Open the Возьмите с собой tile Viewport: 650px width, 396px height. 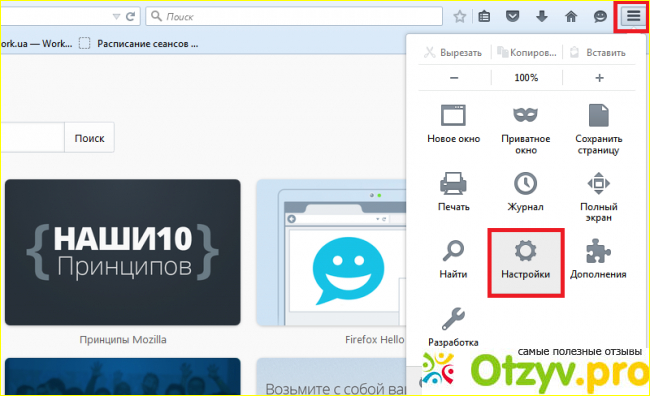click(331, 377)
